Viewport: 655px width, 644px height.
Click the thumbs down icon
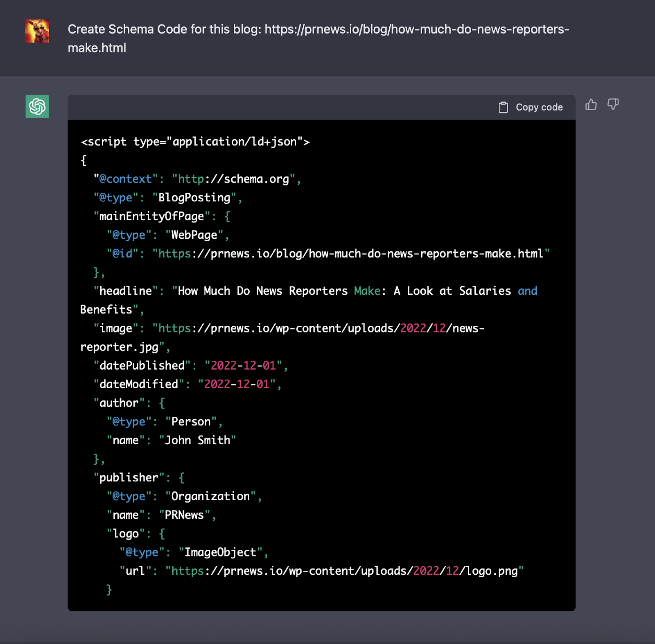613,104
